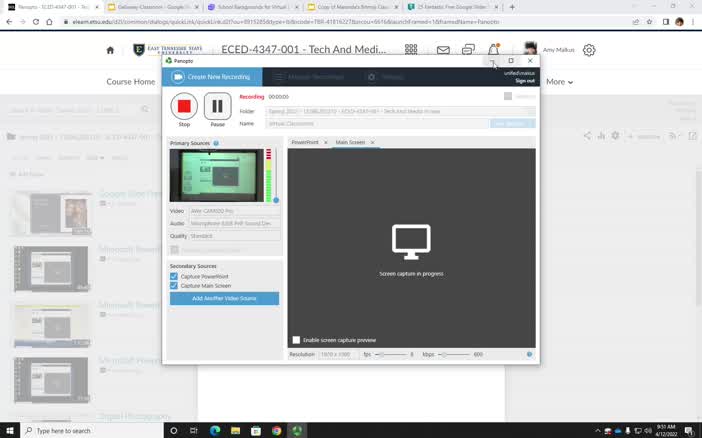Open the Folder dropdown in Panopto
The image size is (702, 438).
pos(400,111)
